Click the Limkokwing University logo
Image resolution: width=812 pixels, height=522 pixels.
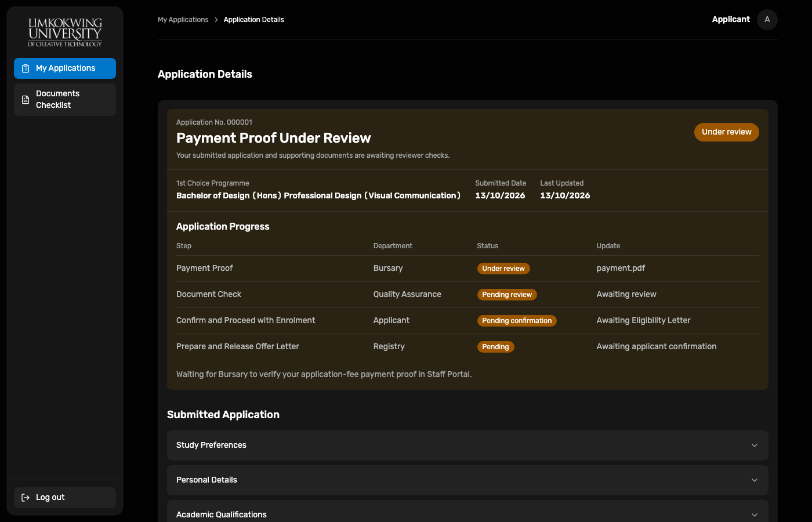[65, 32]
